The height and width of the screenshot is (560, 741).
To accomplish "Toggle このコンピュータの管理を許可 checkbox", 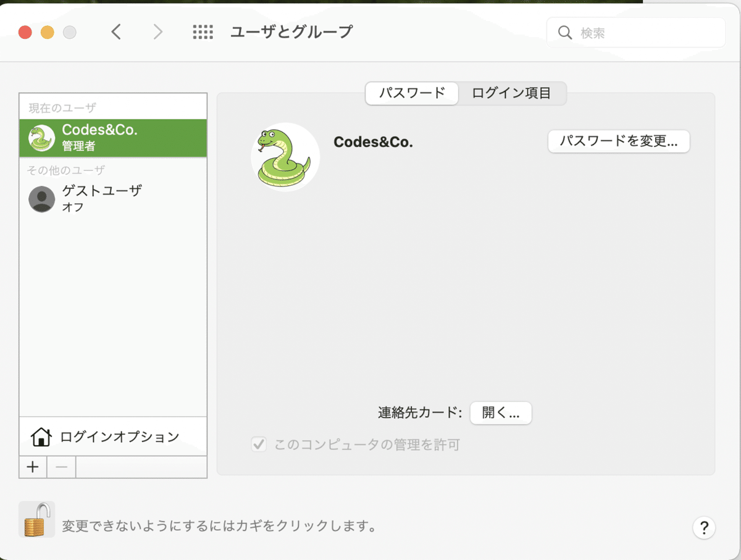I will [x=259, y=445].
